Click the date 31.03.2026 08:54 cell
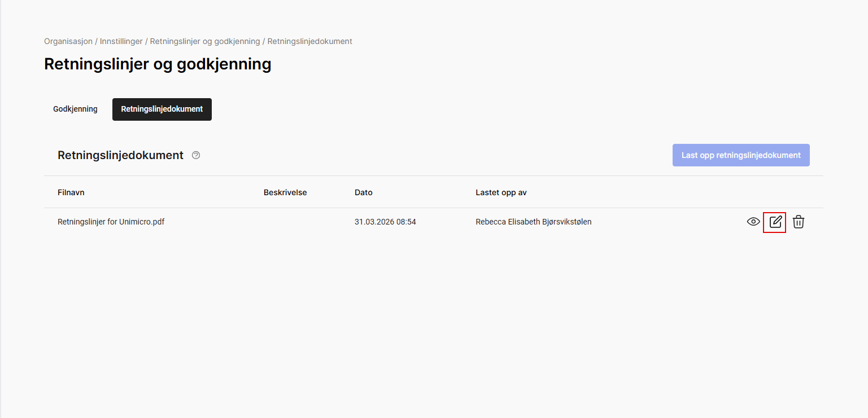This screenshot has width=868, height=418. coord(385,222)
